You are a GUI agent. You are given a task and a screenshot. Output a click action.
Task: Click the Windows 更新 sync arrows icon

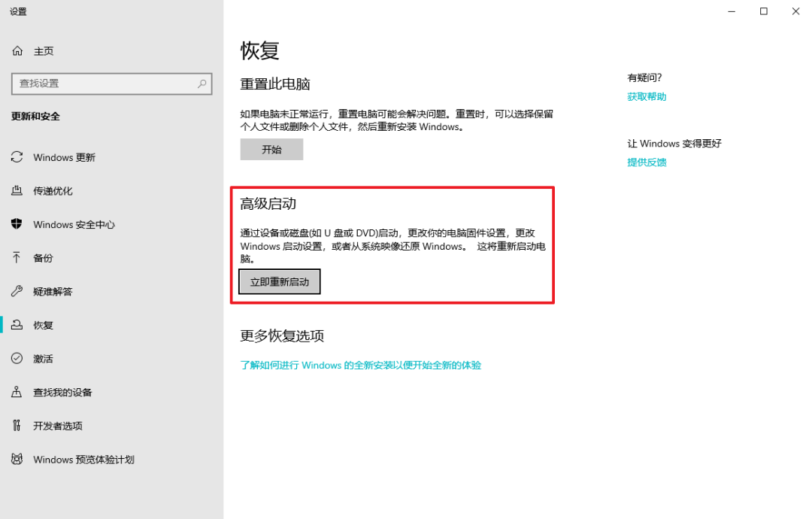tap(17, 157)
